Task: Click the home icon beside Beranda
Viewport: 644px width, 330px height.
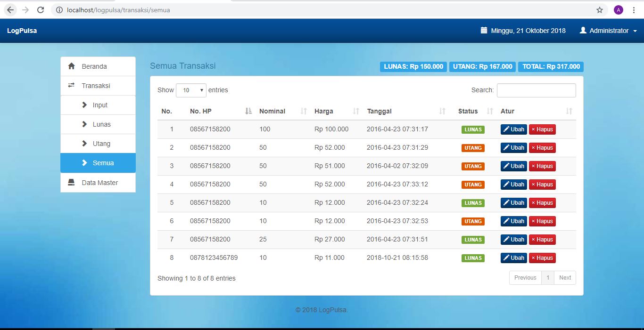Action: point(72,66)
